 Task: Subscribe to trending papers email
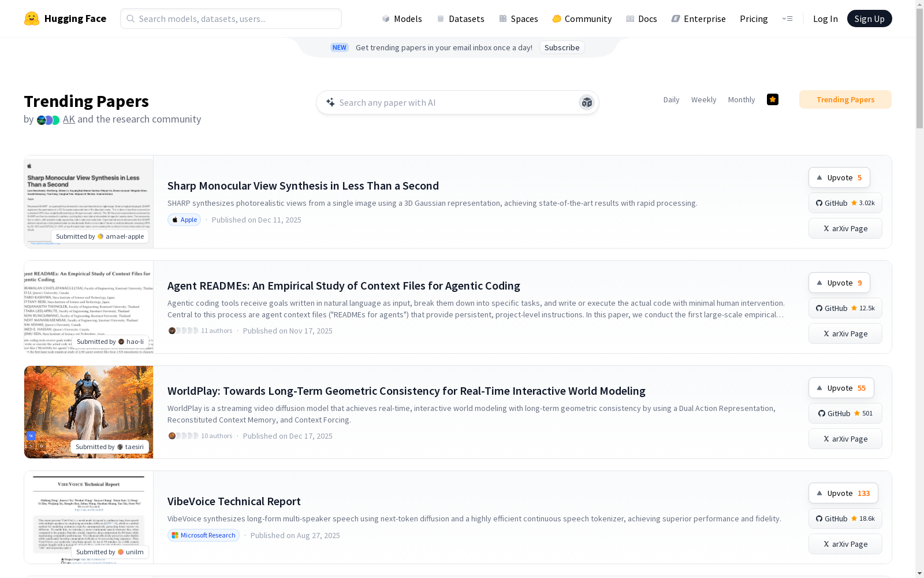[562, 47]
